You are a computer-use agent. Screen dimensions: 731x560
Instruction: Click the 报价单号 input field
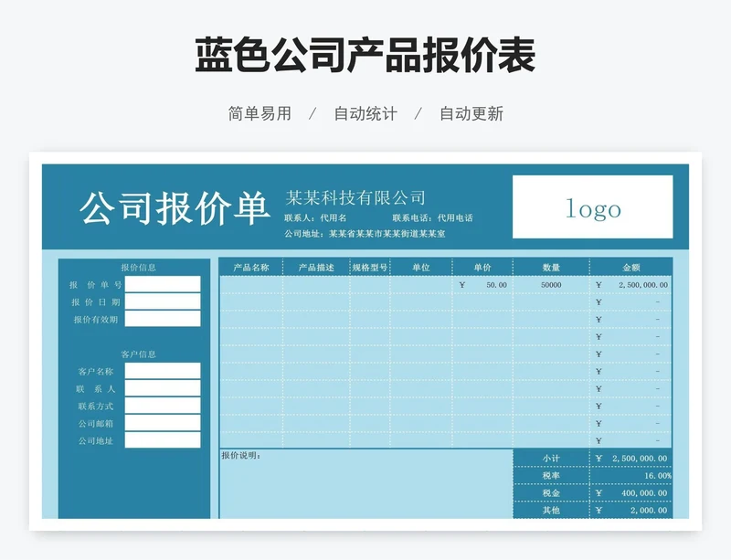(x=163, y=284)
